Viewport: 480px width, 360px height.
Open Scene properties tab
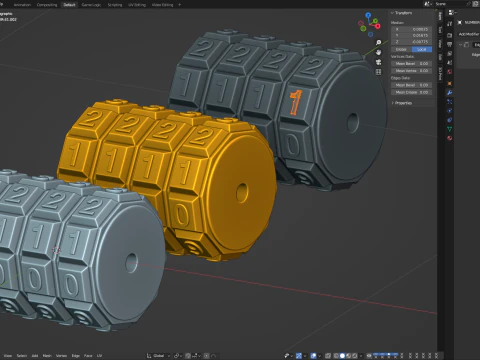tap(449, 62)
